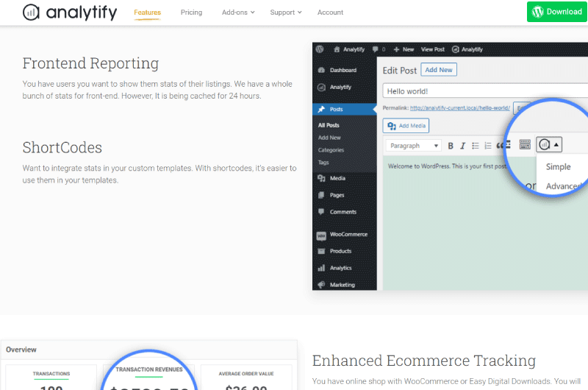Click the Hello world! title field
The image size is (588, 390).
pos(485,91)
